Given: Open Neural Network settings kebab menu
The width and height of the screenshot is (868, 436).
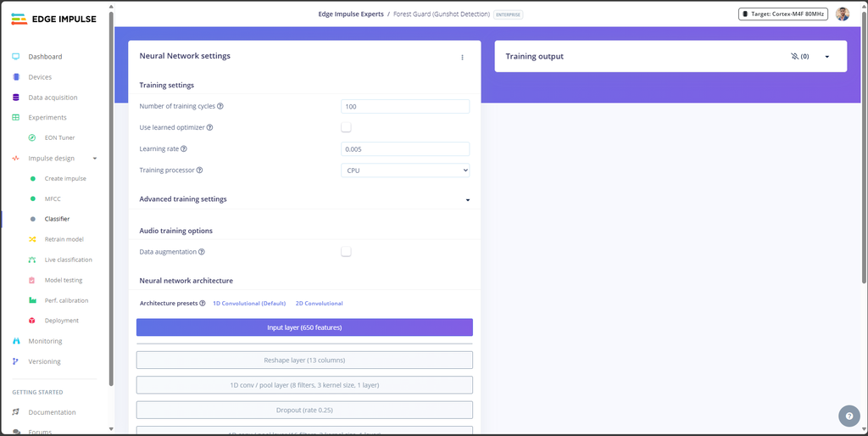Looking at the screenshot, I should 462,57.
